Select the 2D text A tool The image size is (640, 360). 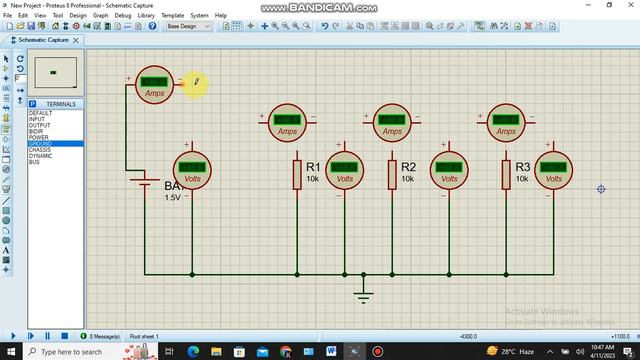(x=6, y=250)
